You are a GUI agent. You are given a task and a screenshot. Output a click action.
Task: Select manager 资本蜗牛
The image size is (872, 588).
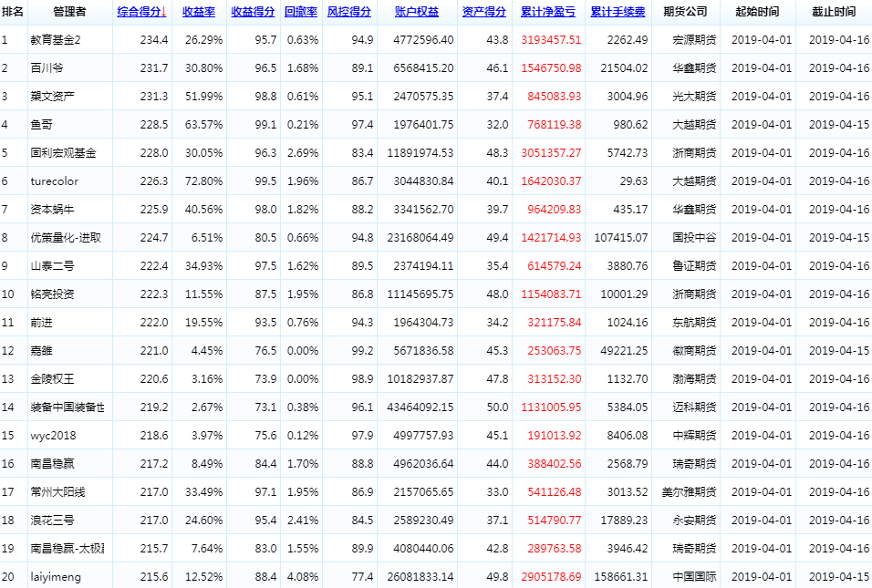click(52, 210)
